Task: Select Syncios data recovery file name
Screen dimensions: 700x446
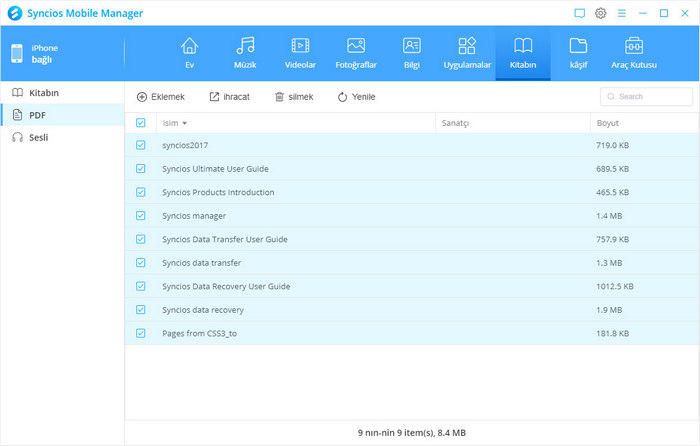Action: (x=203, y=310)
